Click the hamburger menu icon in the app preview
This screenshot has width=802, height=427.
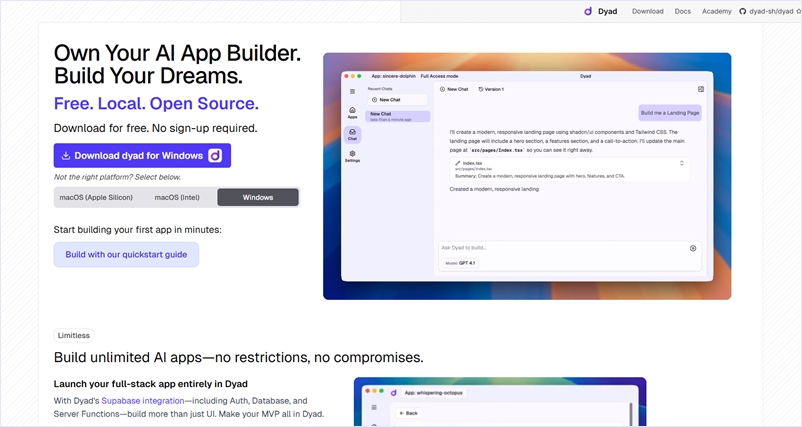352,91
